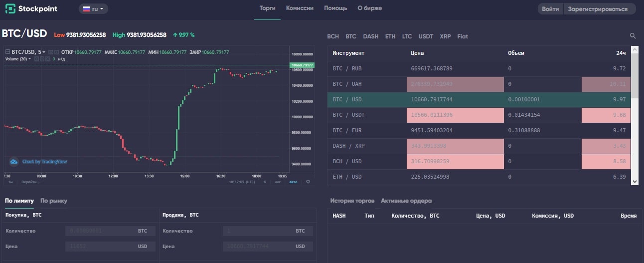Toggle the auto scale option
The height and width of the screenshot is (263, 644).
[293, 182]
